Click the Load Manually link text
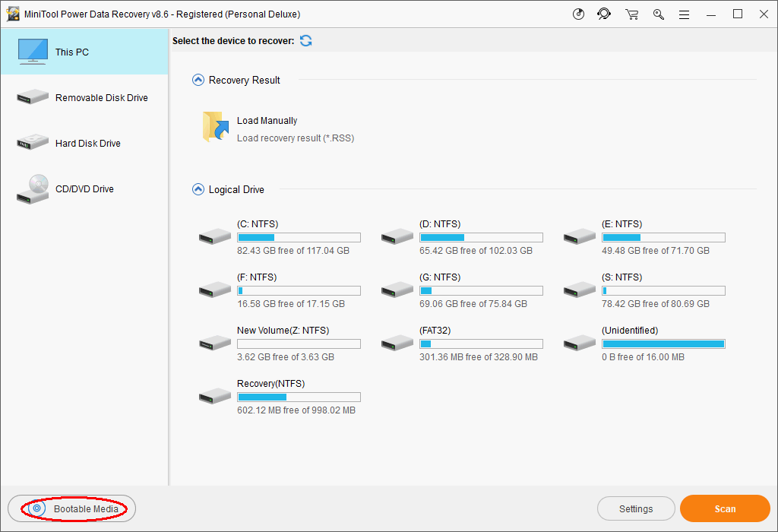 [267, 121]
